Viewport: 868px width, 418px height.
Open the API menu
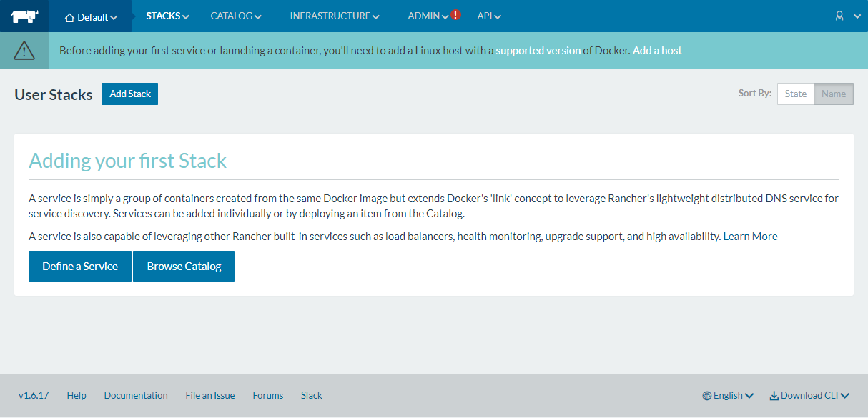coord(489,16)
